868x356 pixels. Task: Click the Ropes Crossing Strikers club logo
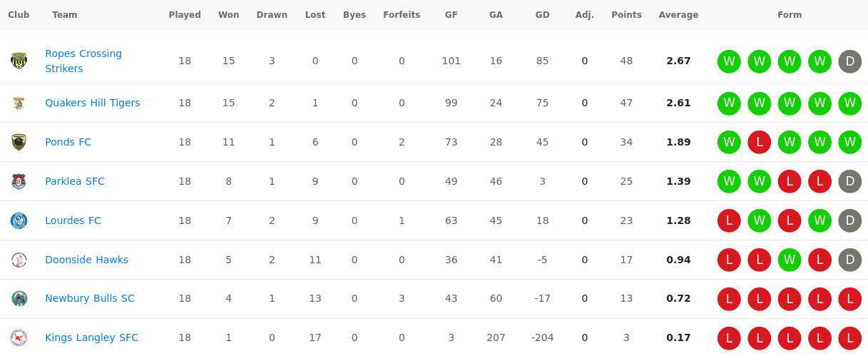19,61
